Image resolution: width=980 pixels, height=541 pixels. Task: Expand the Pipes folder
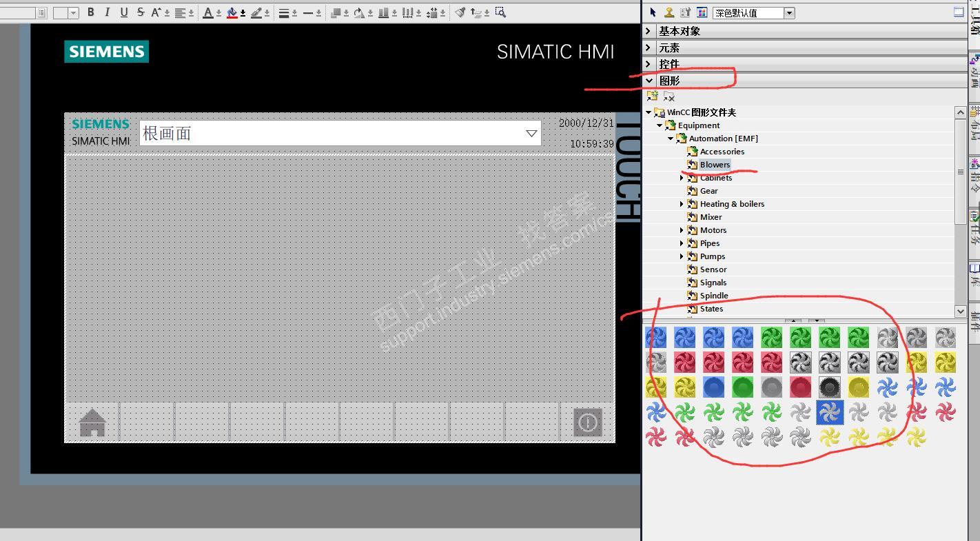[682, 243]
